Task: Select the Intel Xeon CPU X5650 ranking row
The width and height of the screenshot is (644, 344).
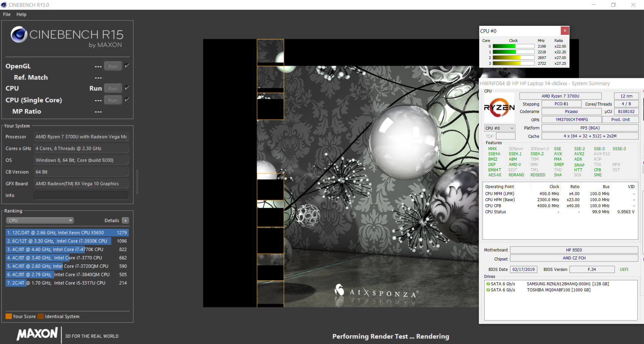Action: click(x=67, y=233)
